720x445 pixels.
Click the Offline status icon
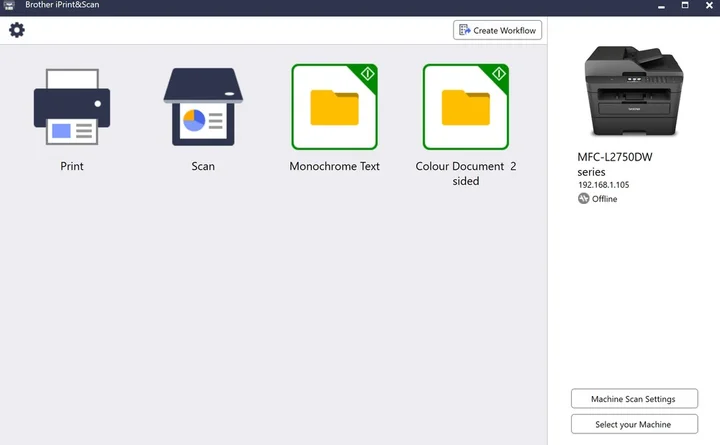pos(583,199)
